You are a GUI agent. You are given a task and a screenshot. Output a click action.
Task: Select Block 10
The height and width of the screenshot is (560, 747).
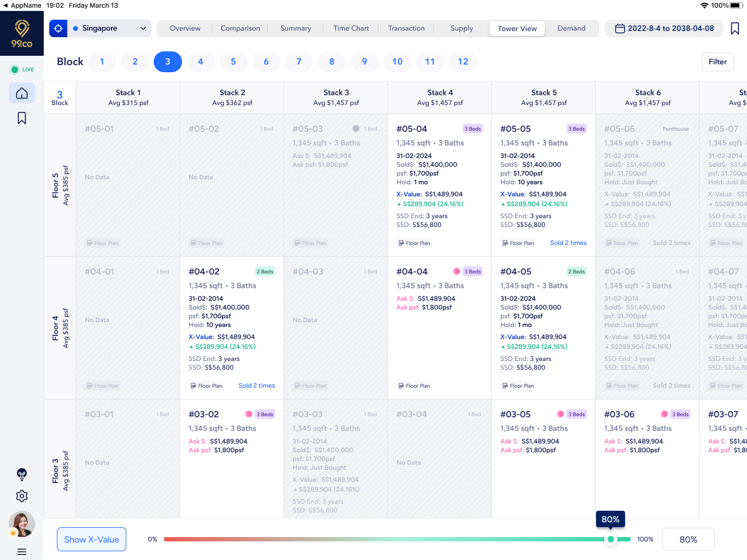click(398, 62)
